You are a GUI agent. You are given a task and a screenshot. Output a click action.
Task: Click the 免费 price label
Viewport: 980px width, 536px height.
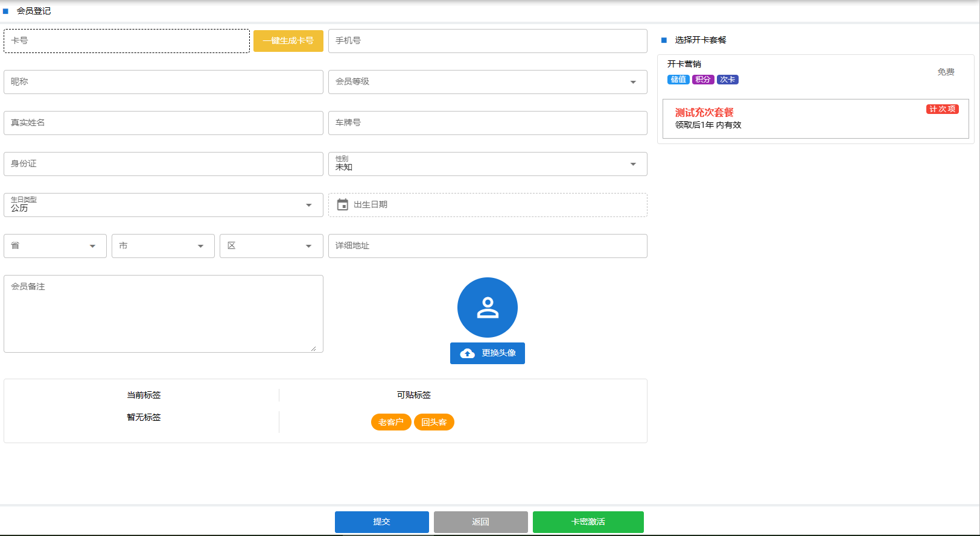click(x=946, y=72)
